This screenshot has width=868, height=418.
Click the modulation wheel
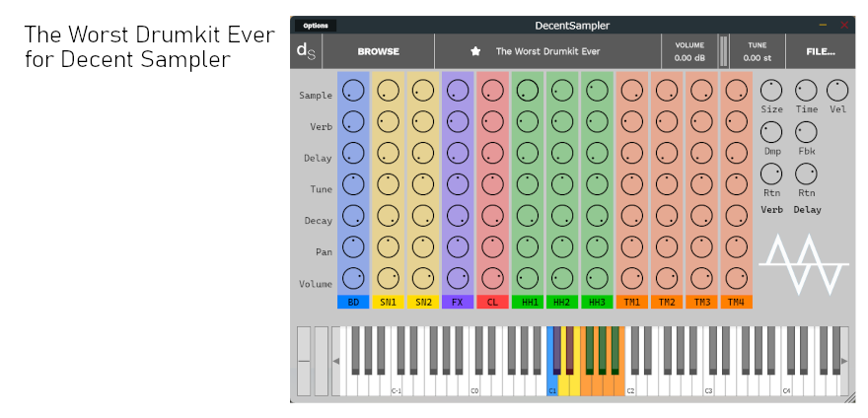coord(322,361)
